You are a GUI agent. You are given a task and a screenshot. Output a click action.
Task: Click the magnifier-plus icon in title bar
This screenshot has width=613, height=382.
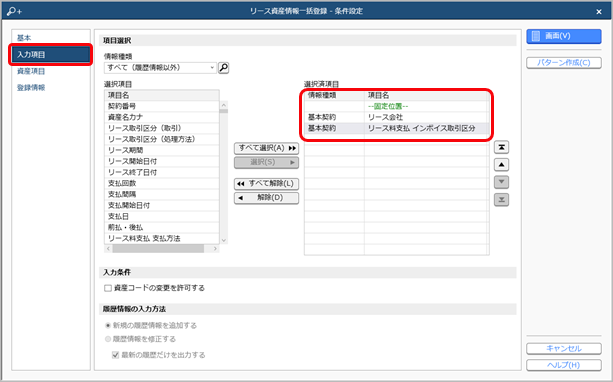[14, 11]
